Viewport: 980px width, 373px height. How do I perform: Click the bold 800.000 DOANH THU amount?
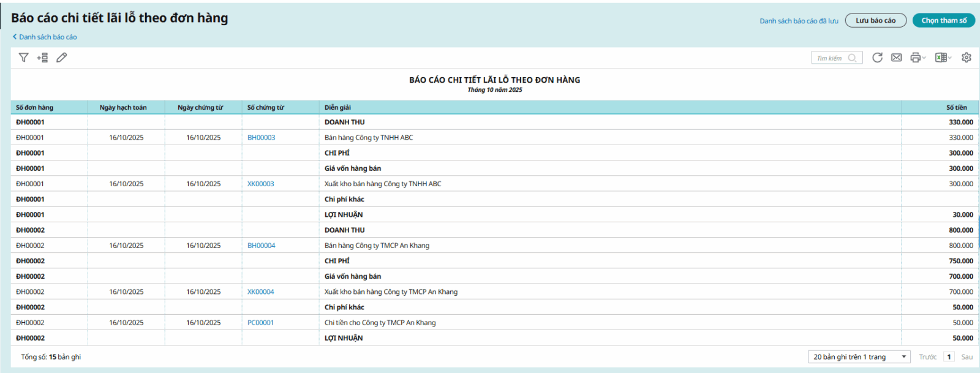click(x=961, y=230)
